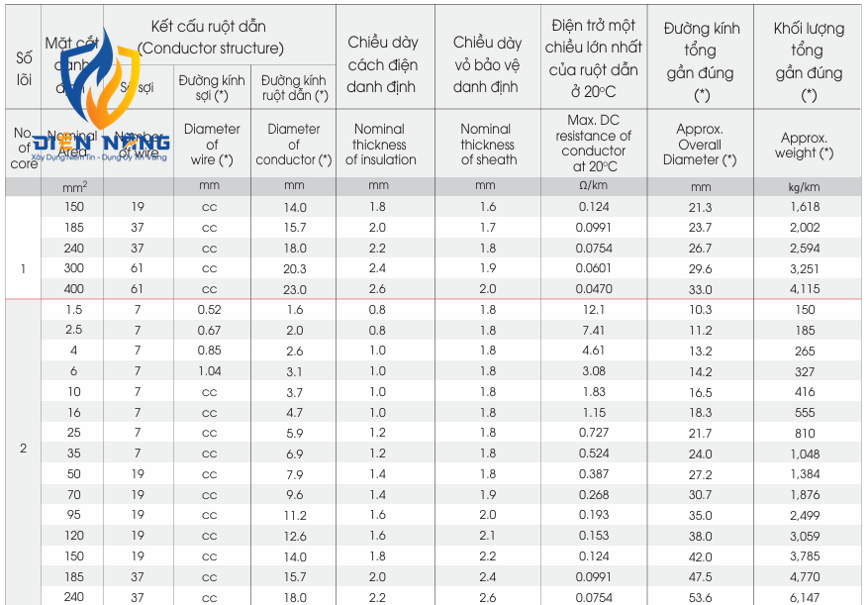Select the core number 1 cell

(23, 269)
